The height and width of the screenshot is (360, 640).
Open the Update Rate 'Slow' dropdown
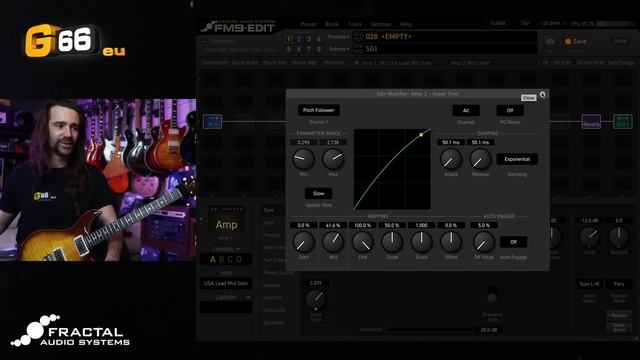tap(318, 193)
